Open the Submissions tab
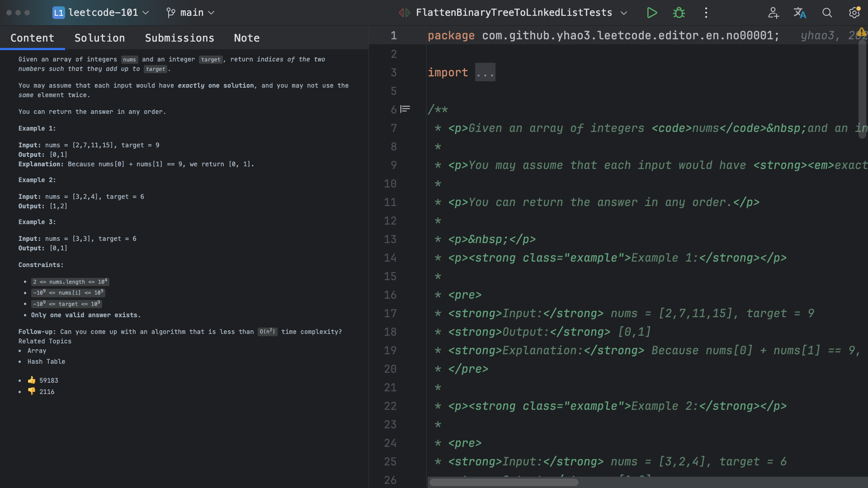 pos(179,38)
